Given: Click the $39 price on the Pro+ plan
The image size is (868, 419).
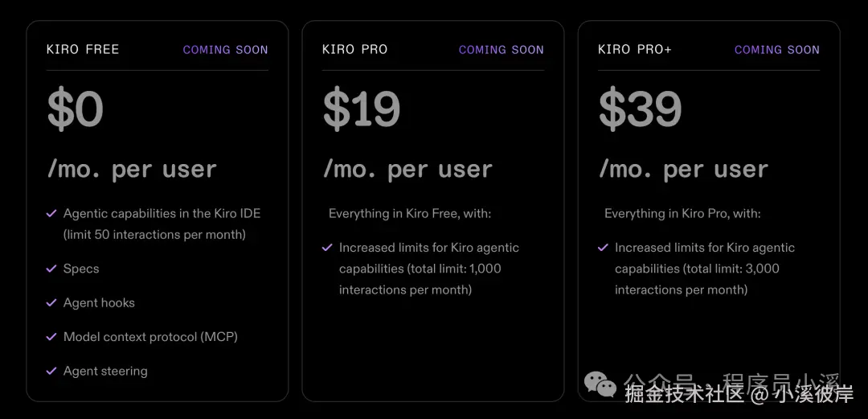Looking at the screenshot, I should point(641,109).
